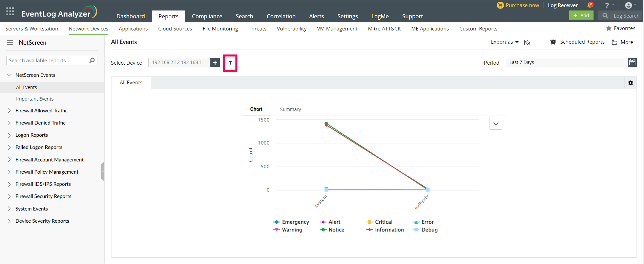Image resolution: width=644 pixels, height=264 pixels.
Task: Open Favorites star link
Action: (621, 28)
